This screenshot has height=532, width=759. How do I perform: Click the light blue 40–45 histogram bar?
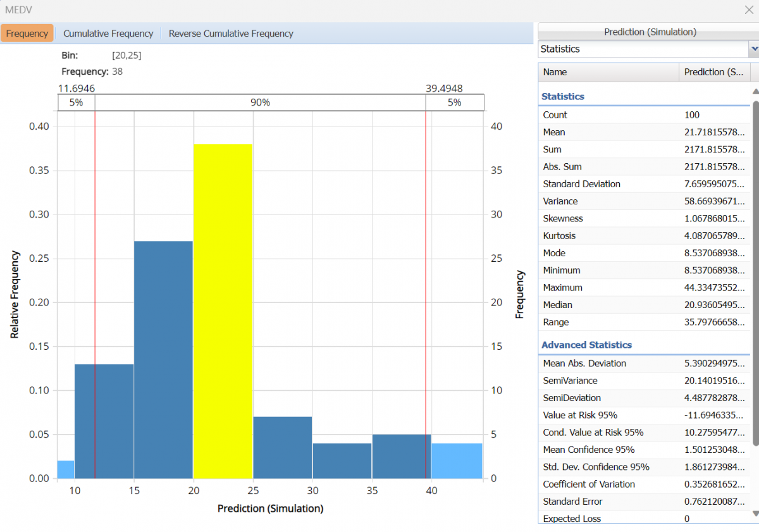point(457,461)
